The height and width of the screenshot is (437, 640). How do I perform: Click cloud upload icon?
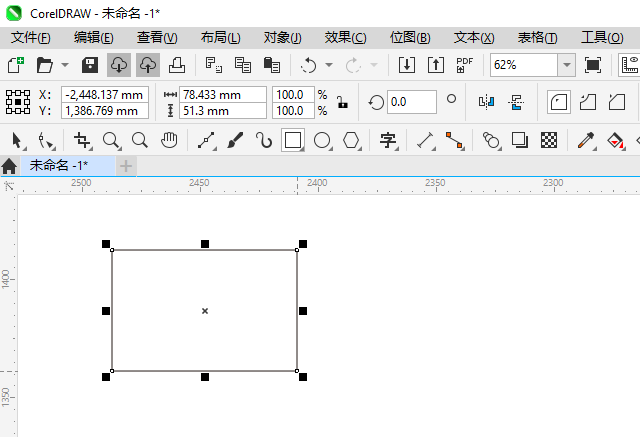tap(148, 65)
